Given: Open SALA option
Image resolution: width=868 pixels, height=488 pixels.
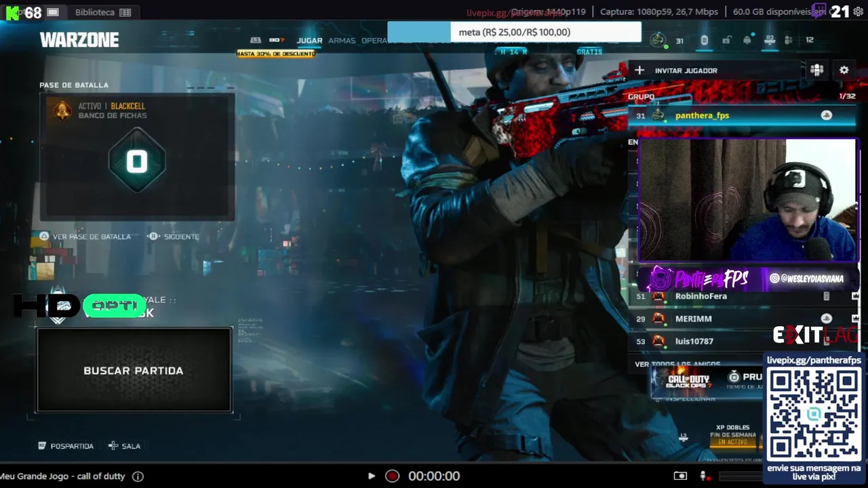Looking at the screenshot, I should point(124,446).
